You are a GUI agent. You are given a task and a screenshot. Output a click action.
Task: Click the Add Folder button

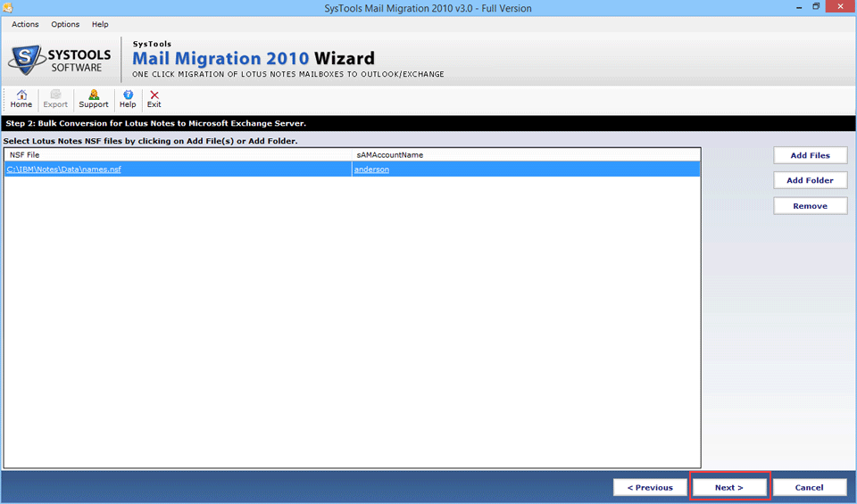[x=810, y=180]
